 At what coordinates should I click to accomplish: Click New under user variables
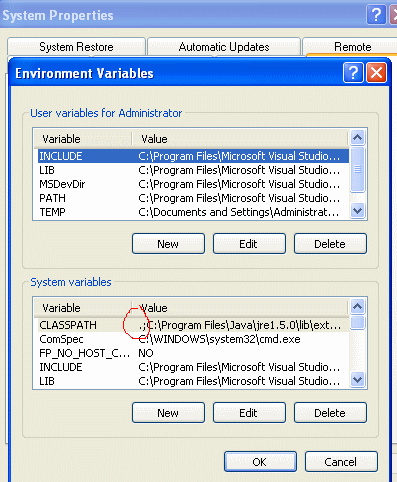click(168, 244)
